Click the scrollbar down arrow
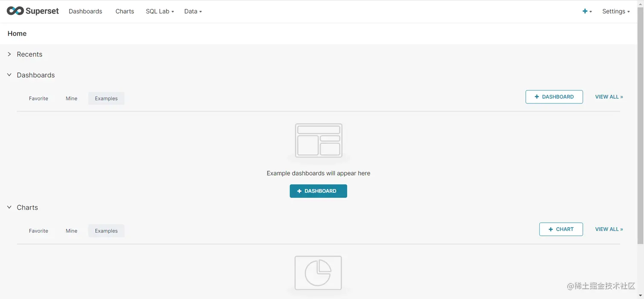Viewport: 644px width, 299px height. 641,295
